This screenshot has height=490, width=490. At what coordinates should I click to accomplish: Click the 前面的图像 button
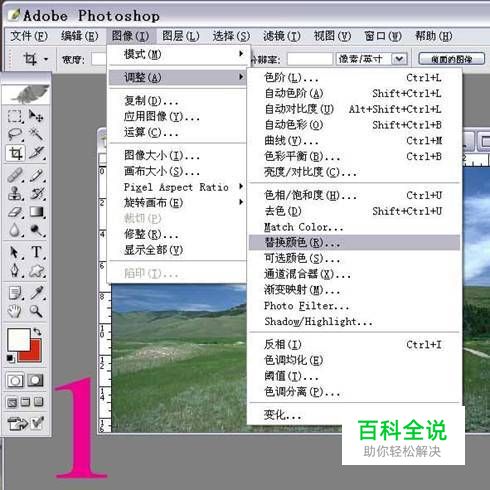pyautogui.click(x=451, y=59)
